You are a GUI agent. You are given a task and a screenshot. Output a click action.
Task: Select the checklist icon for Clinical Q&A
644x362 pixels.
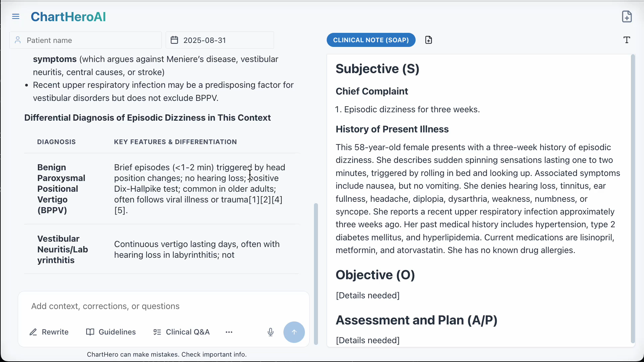click(157, 332)
